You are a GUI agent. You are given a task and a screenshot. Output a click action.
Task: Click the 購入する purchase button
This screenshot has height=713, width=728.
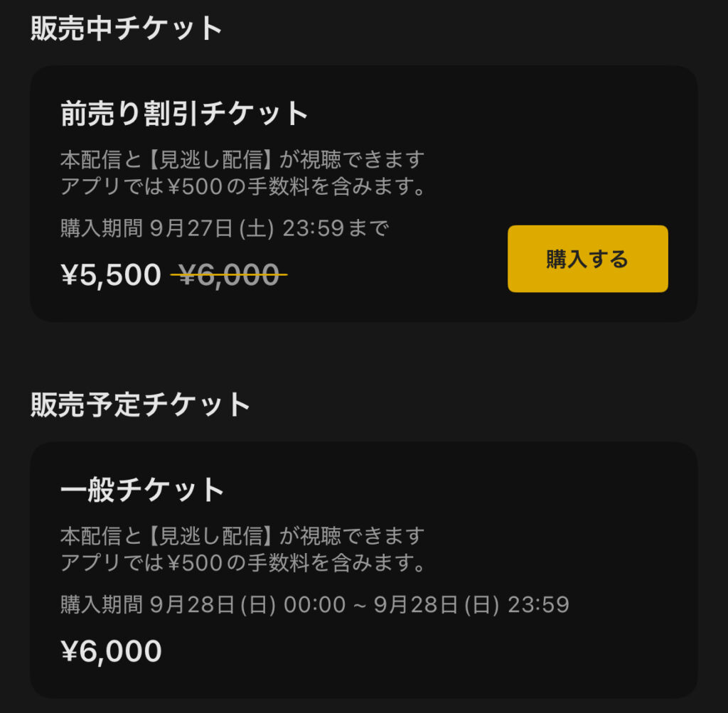[587, 259]
